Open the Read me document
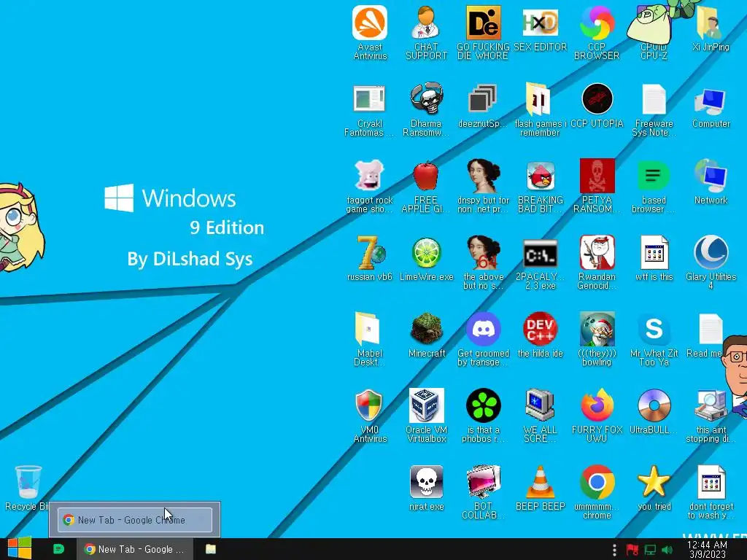Screen dimensions: 747x560 (x=709, y=330)
